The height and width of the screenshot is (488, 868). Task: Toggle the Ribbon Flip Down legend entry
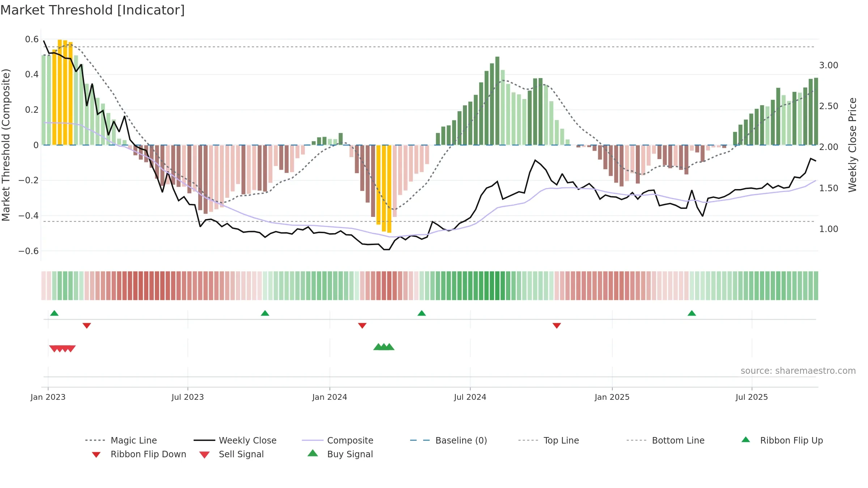click(139, 454)
